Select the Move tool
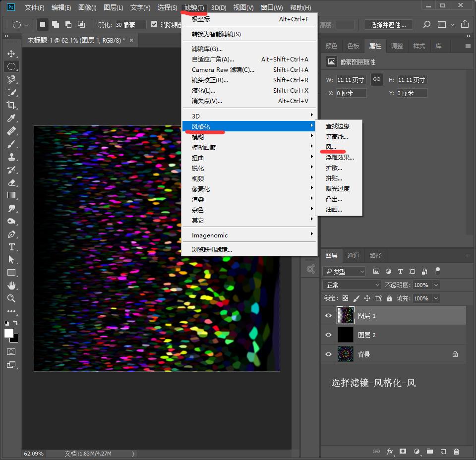Screen dimensions: 476x460 11,54
